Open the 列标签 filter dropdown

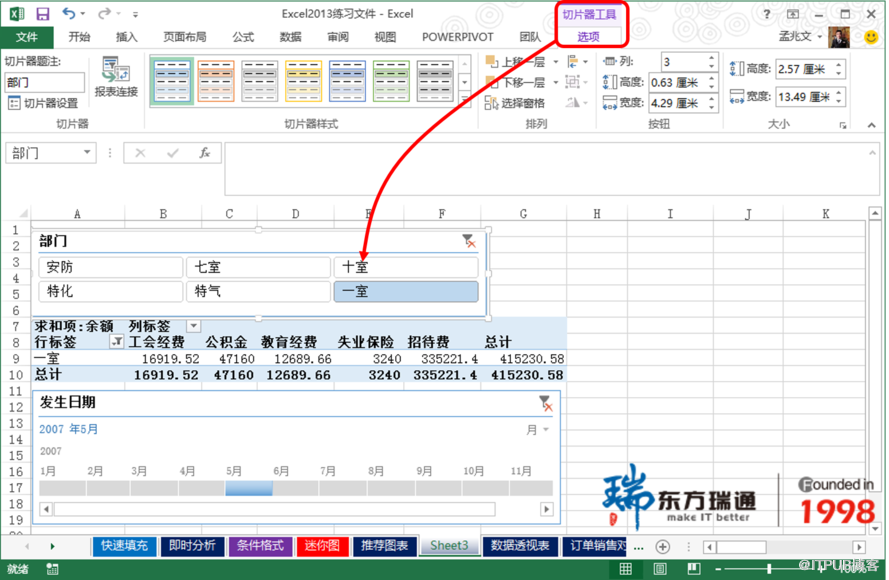193,326
